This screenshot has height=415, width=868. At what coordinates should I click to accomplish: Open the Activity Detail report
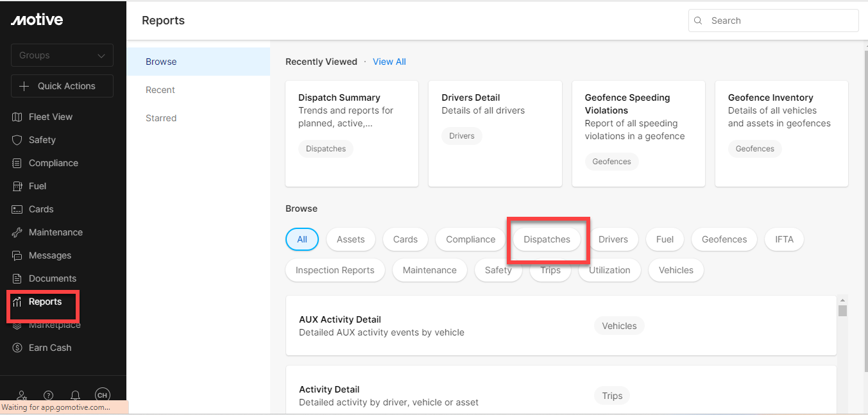(x=561, y=389)
